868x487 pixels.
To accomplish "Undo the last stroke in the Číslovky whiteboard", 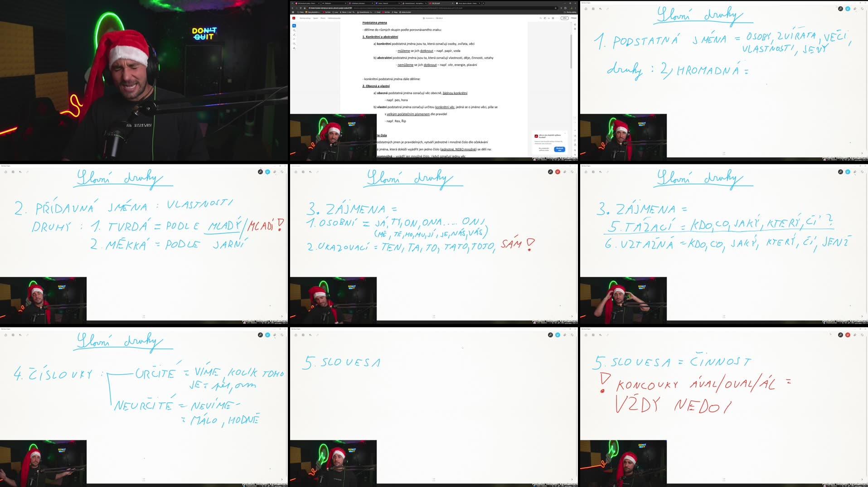I will coord(20,335).
